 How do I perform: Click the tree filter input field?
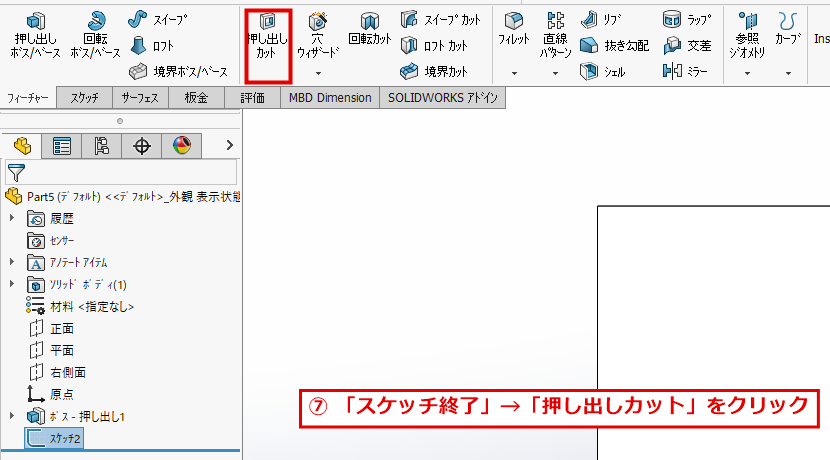pos(121,173)
